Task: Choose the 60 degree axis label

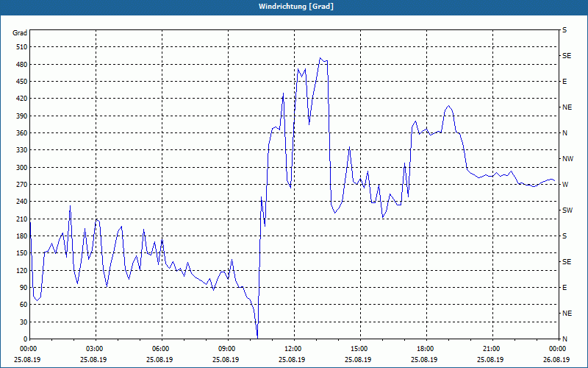Action: tap(24, 305)
